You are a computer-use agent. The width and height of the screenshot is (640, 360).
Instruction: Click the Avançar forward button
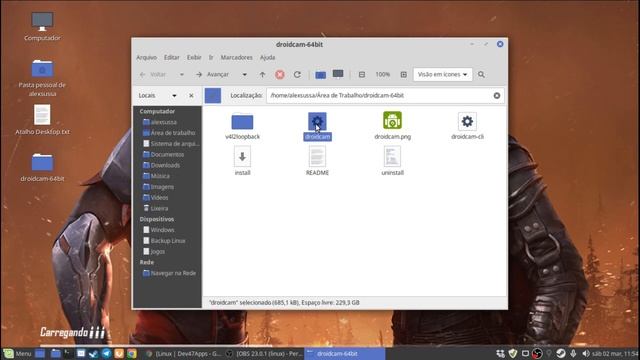point(213,75)
